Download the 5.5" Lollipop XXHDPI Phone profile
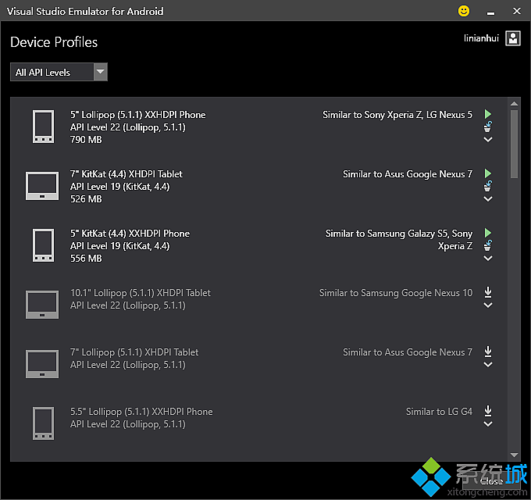This screenshot has width=531, height=500. click(488, 411)
